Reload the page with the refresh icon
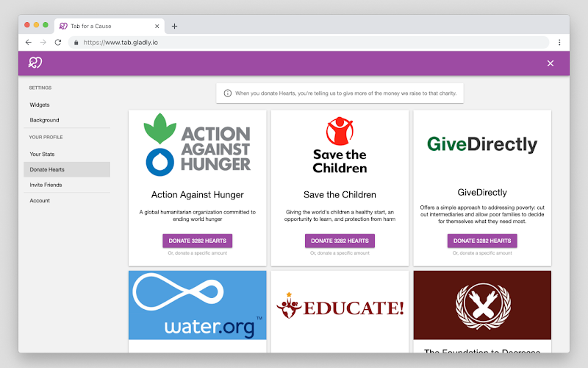Viewport: 588px width, 368px height. click(x=58, y=43)
